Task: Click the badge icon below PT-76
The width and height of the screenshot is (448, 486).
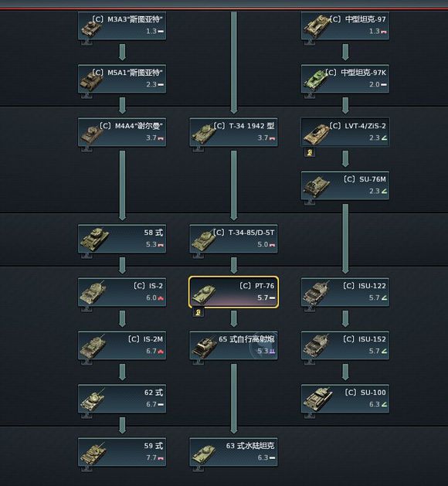Action: click(x=198, y=312)
